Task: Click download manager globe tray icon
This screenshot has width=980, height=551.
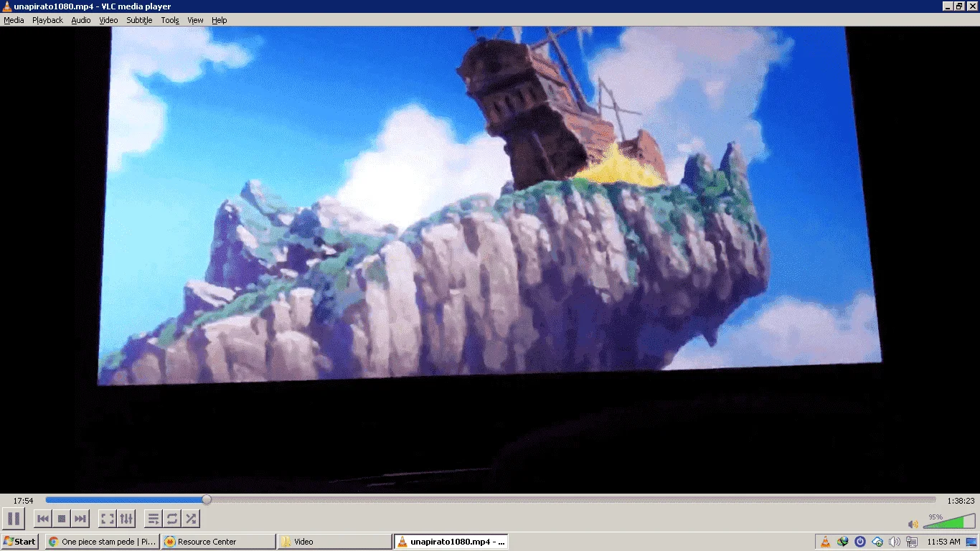Action: tap(843, 542)
